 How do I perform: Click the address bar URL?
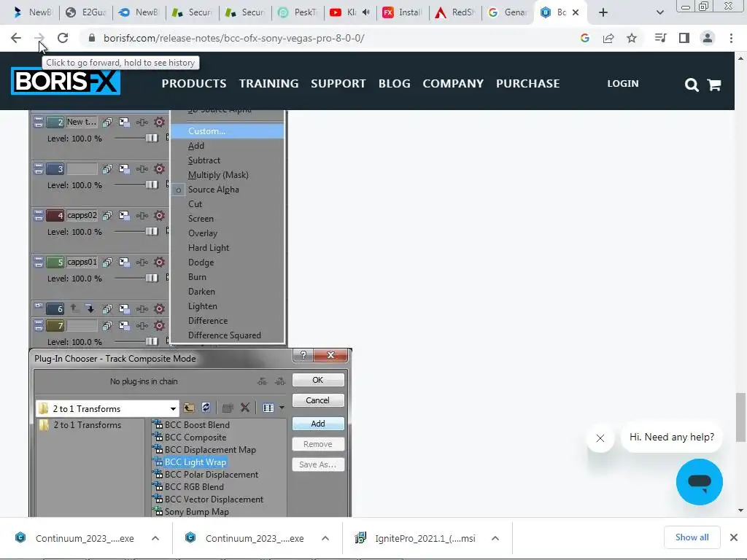(x=234, y=38)
